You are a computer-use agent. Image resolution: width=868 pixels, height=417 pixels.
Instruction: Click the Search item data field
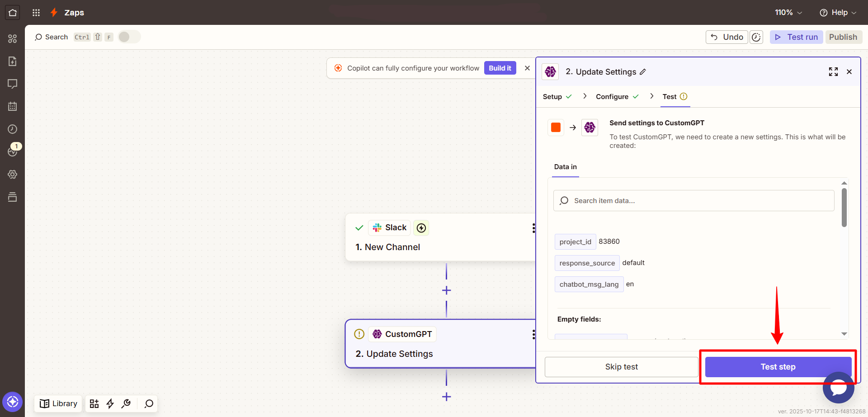tap(694, 201)
